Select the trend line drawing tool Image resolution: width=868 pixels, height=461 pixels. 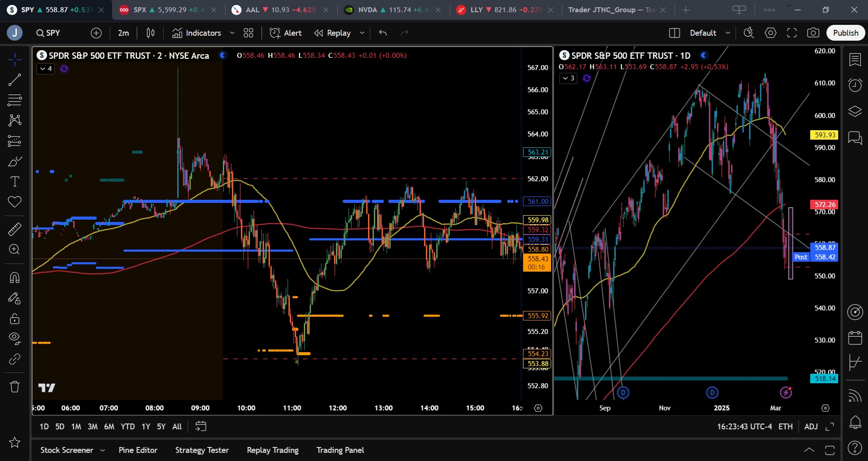click(x=14, y=80)
